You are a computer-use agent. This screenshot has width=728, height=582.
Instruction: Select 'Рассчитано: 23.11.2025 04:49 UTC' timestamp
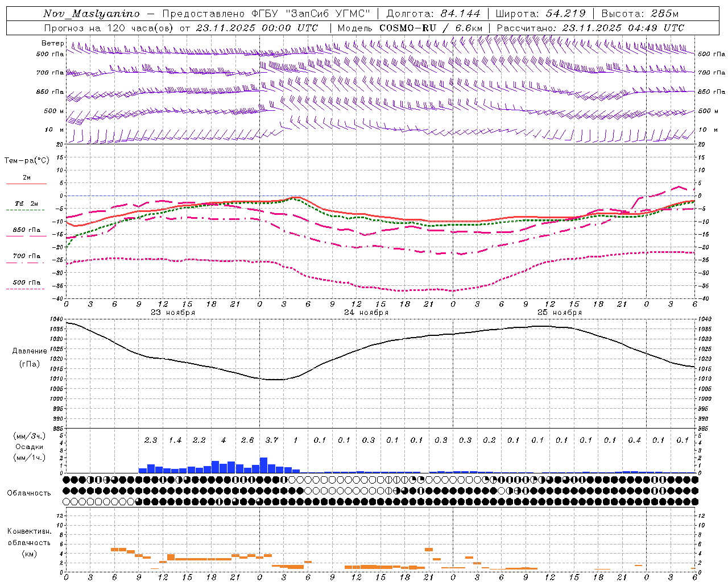[590, 28]
